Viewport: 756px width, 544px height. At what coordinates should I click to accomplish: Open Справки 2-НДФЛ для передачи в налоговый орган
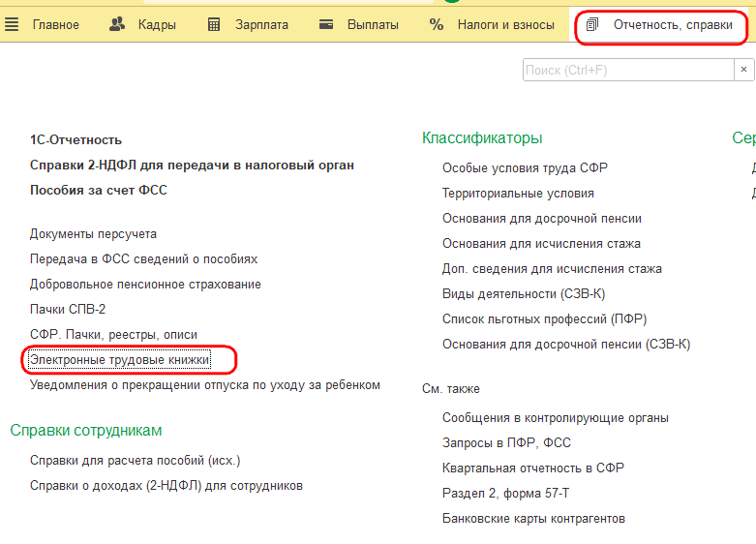192,165
